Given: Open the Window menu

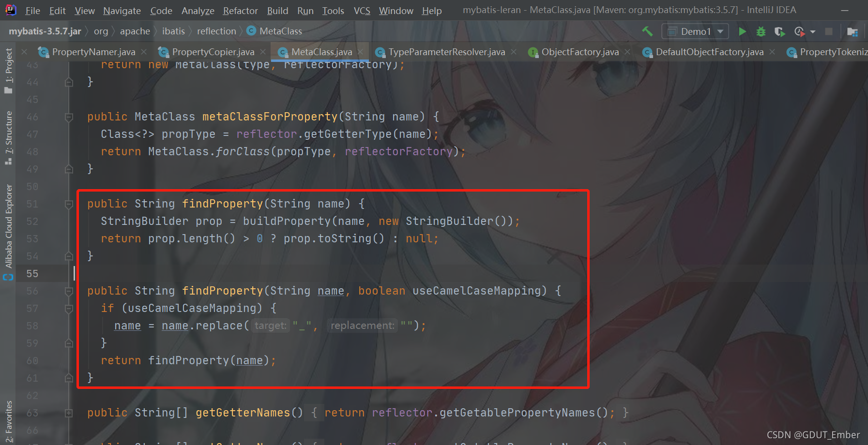Looking at the screenshot, I should pos(396,11).
